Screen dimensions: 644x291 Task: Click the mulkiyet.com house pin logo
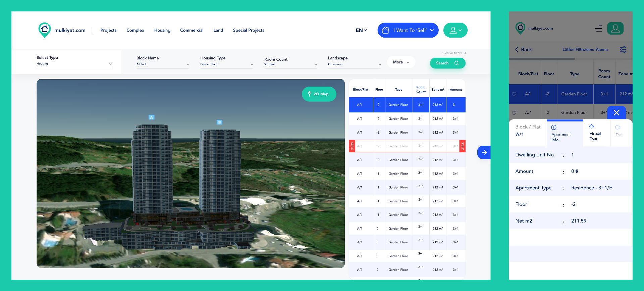(45, 30)
